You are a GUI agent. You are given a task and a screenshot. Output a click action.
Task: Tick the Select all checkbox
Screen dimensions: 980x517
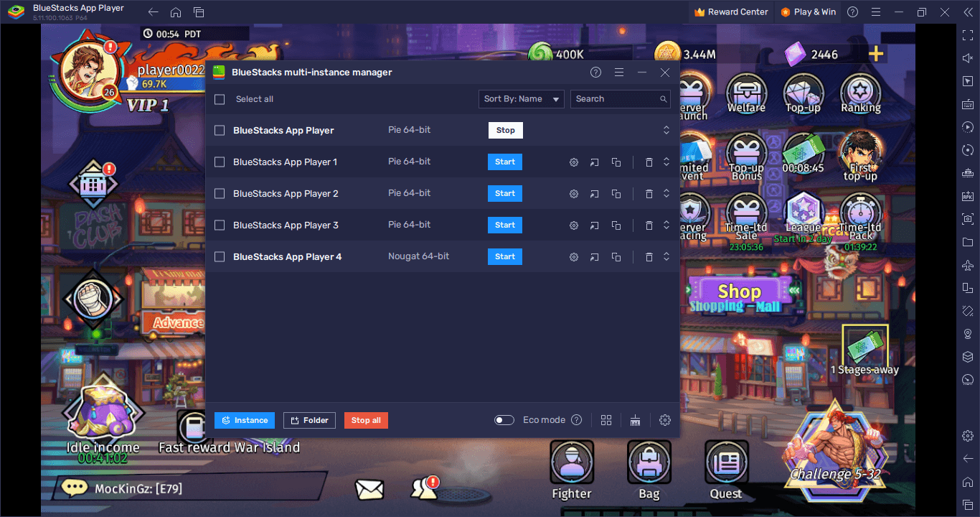pyautogui.click(x=220, y=99)
